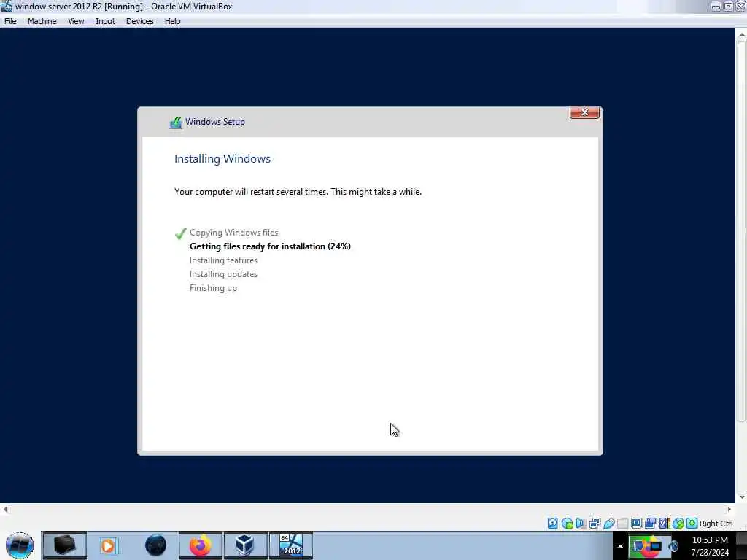
Task: Click the vertical scrollbar down arrow
Action: 741,497
